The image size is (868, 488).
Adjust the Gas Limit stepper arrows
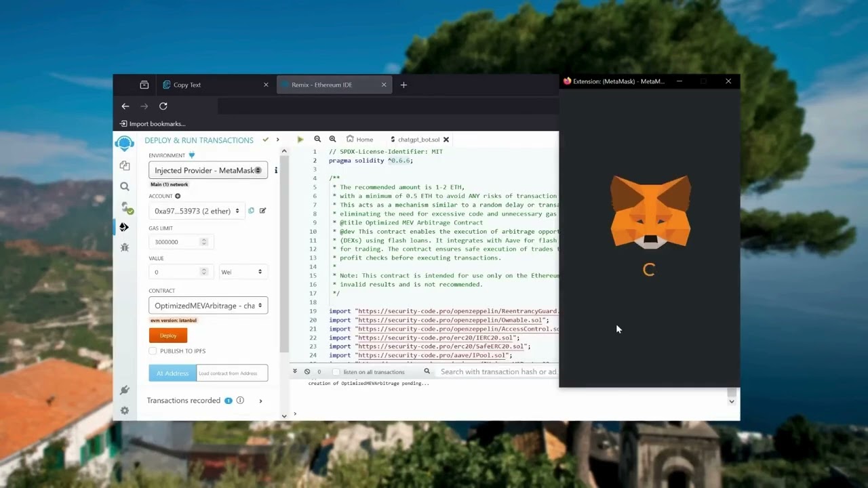click(204, 242)
